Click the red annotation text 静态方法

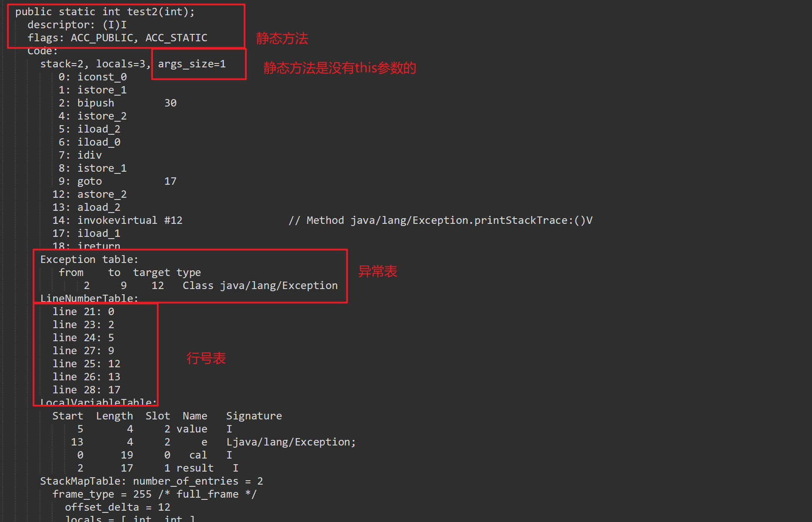click(282, 39)
